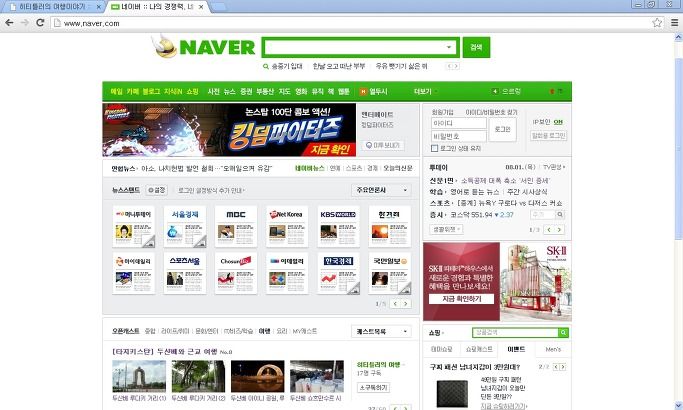
Task: Click 지금 확인하기 on SK-II ad
Action: coord(461,299)
